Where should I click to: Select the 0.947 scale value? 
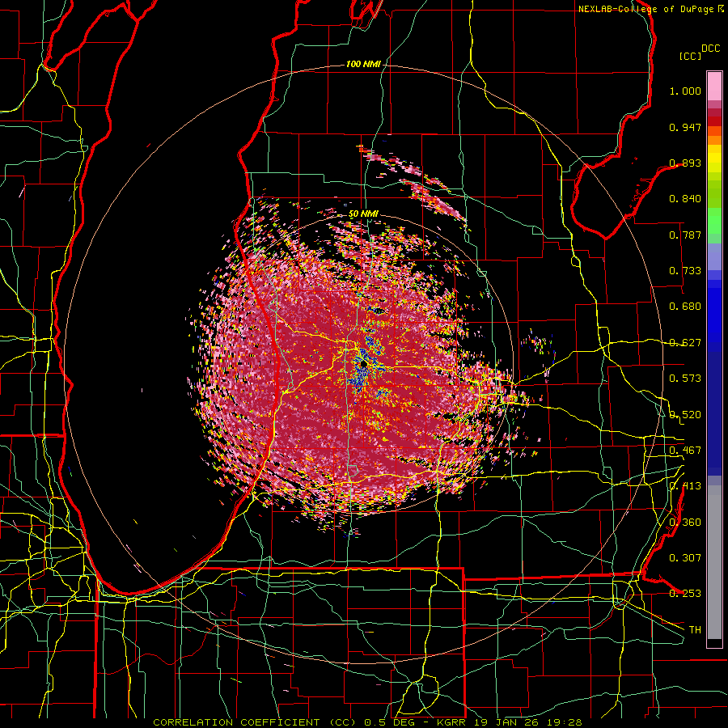[685, 127]
